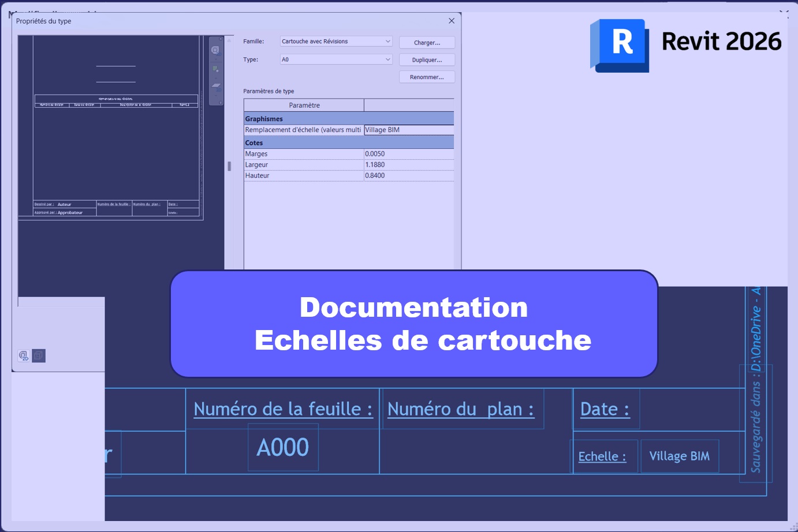Viewport: 798px width, 532px height.
Task: Click the zoom magnifier icon on the preview navigation bar
Action: (x=215, y=50)
